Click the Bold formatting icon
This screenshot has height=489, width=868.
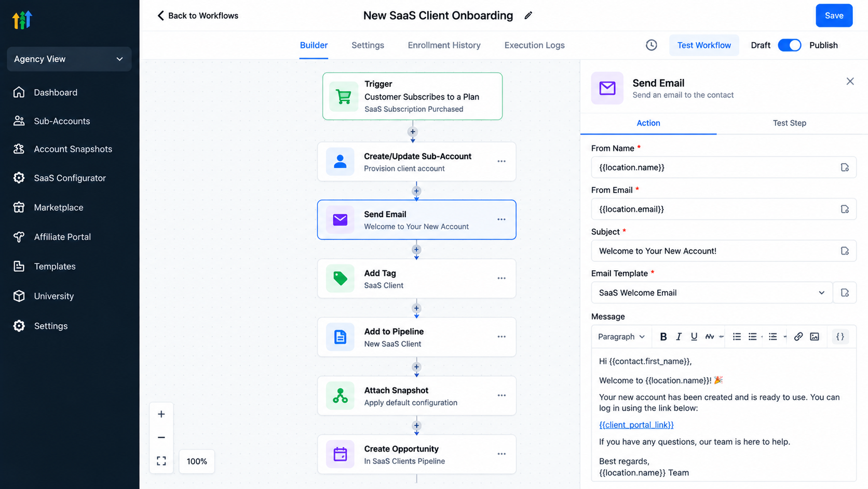click(663, 337)
